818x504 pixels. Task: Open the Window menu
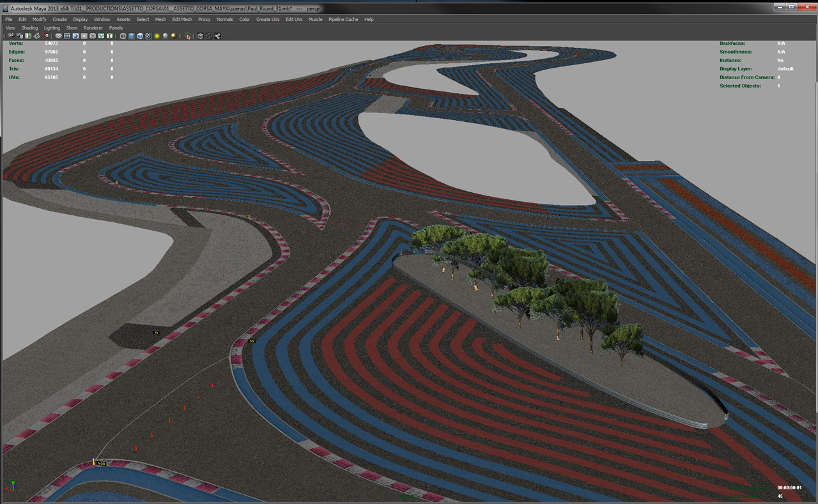coord(102,20)
